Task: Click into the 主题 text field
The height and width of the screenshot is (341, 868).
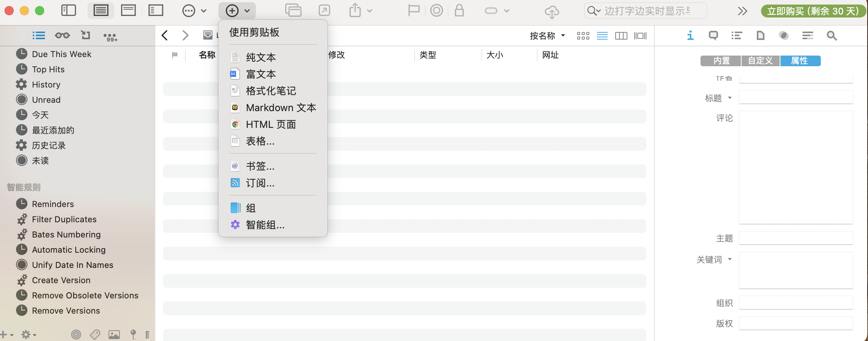Action: point(796,238)
